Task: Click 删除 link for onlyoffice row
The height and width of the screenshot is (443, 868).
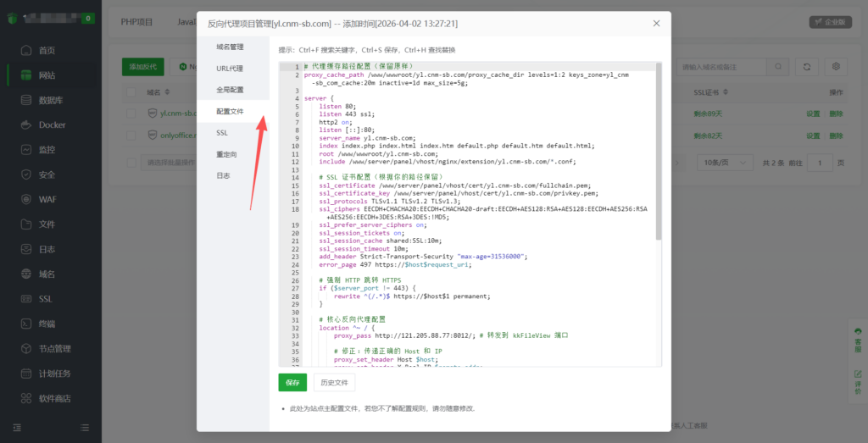Action: pos(836,136)
